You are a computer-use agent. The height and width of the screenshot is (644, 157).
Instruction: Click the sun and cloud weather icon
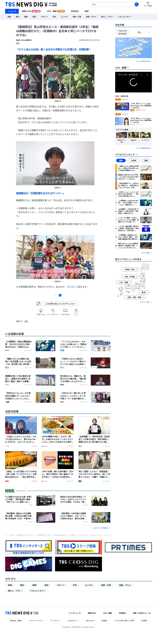pos(139,32)
